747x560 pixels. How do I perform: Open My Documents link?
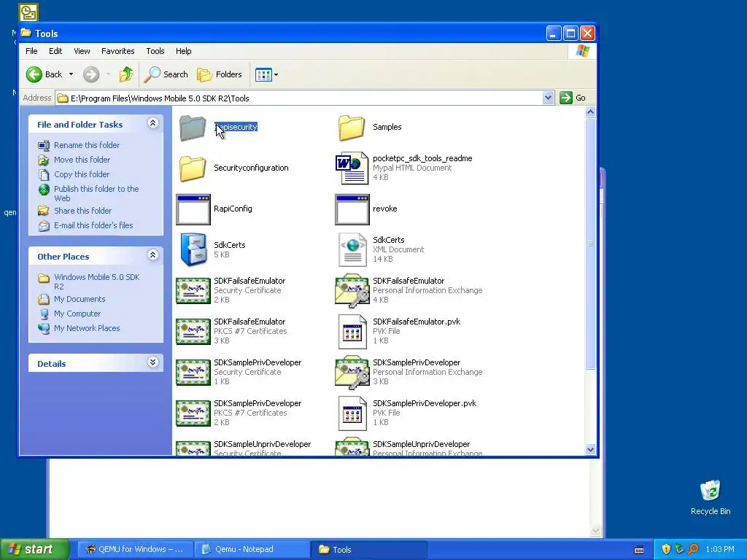pos(80,299)
